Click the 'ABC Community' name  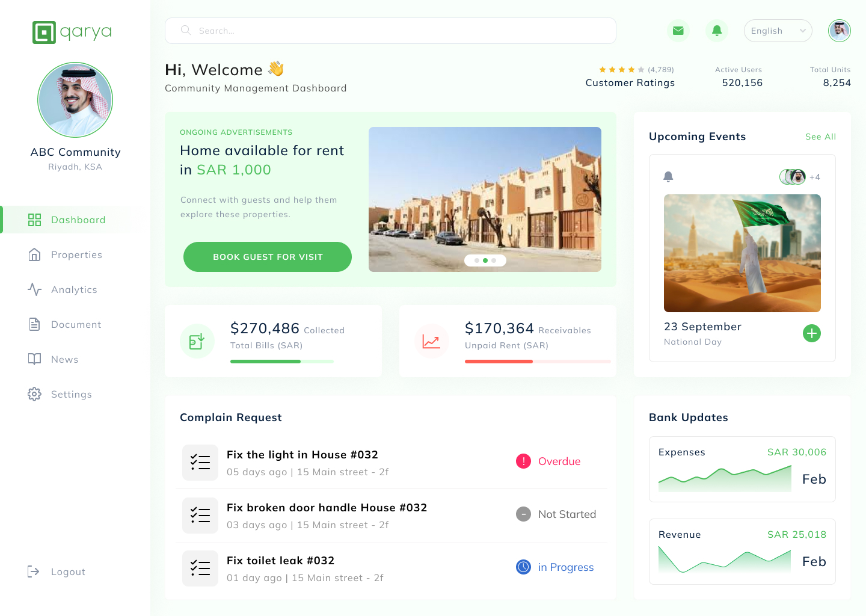pyautogui.click(x=76, y=152)
